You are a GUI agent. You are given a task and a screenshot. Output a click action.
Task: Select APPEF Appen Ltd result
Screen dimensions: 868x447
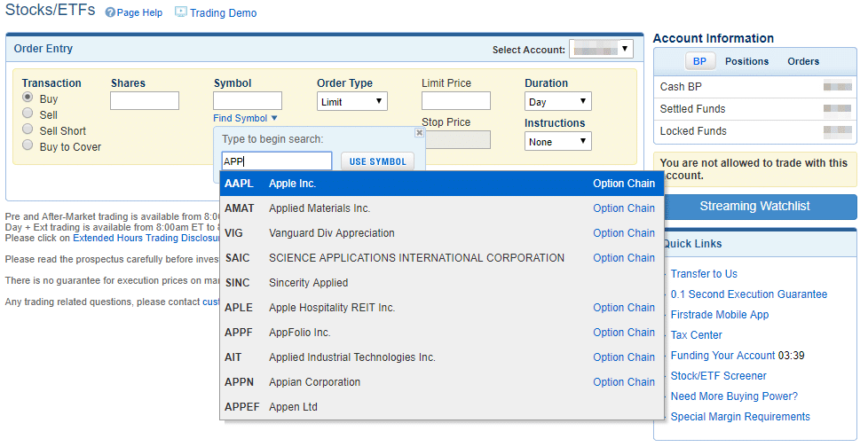click(x=442, y=407)
